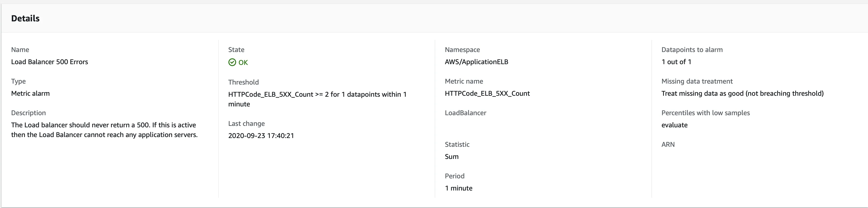Click the Treat missing data as good value
The height and width of the screenshot is (208, 868).
[742, 94]
